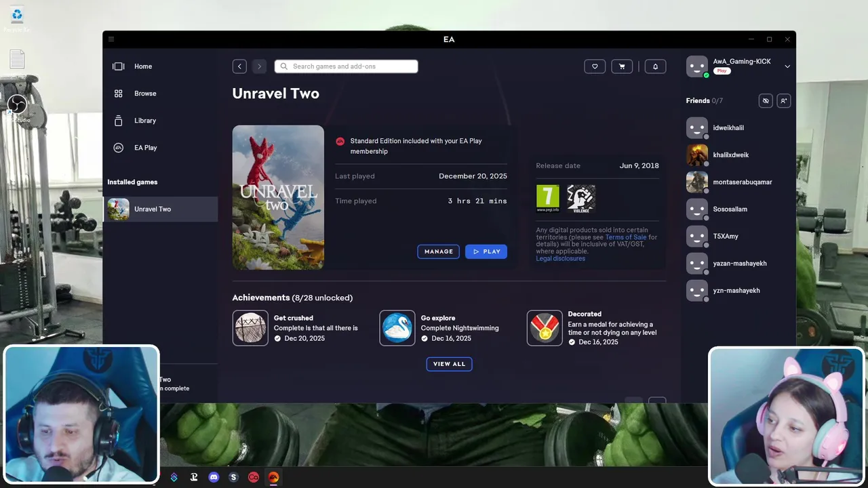868x488 pixels.
Task: Open the shopping cart
Action: (622, 66)
